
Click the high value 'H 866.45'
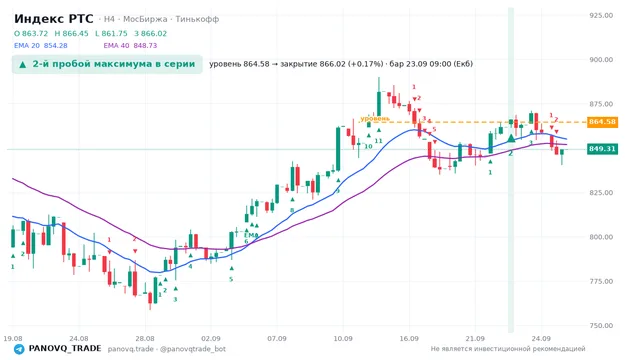tap(71, 33)
